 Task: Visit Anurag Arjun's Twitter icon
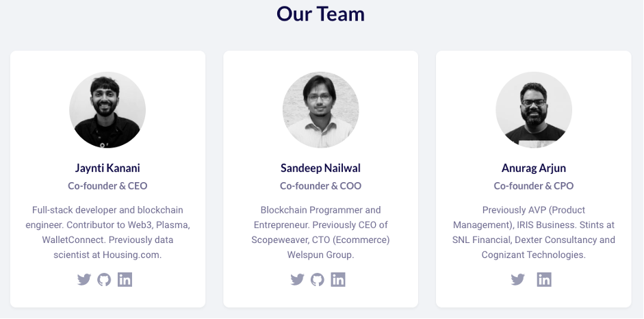(x=518, y=279)
